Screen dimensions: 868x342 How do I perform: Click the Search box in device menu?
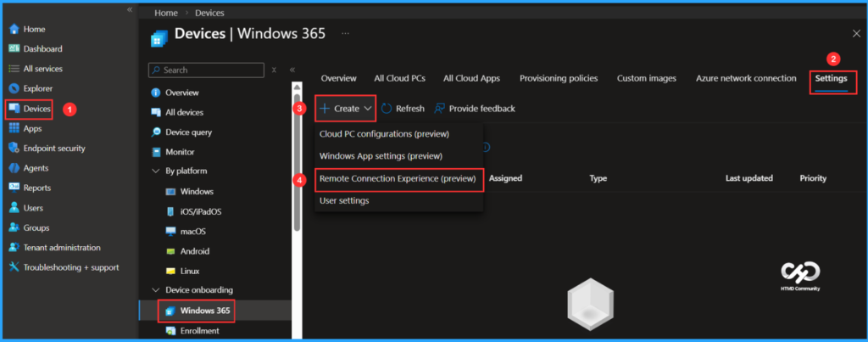206,70
